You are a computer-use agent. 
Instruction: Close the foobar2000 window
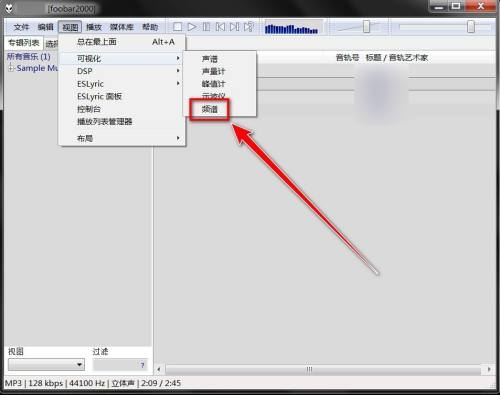click(x=480, y=6)
